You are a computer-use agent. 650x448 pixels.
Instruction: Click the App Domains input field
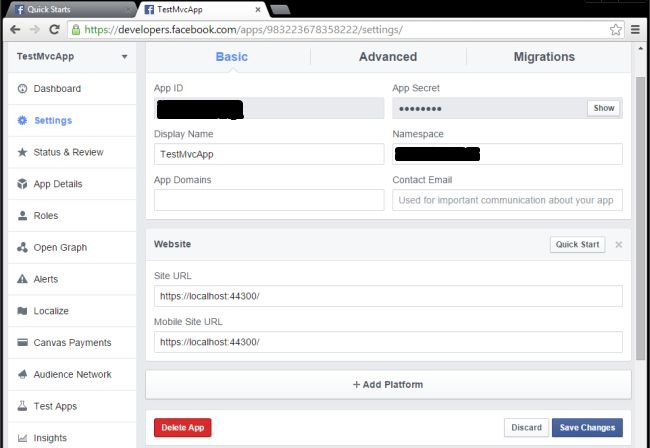(269, 200)
